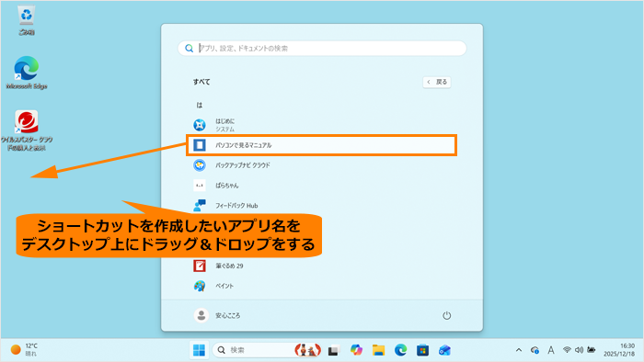Image resolution: width=644 pixels, height=362 pixels.
Task: Click the holiday artwork in taskbar search
Action: [307, 350]
